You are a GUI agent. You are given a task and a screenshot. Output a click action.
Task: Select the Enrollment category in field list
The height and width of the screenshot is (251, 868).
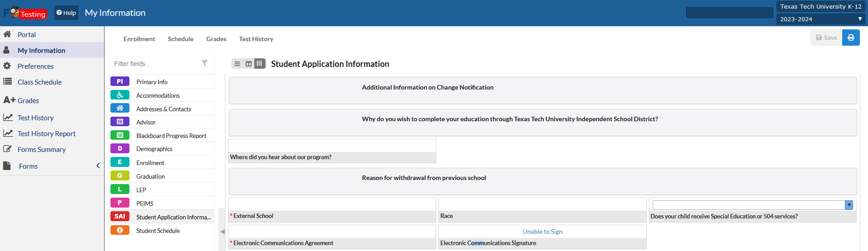click(150, 163)
